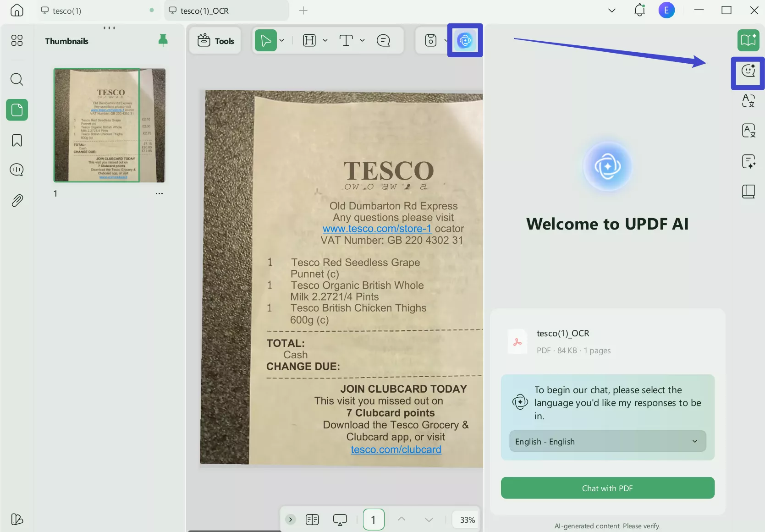The height and width of the screenshot is (532, 765).
Task: Open the UPDF AI assistant icon in toolbar
Action: [x=465, y=41]
